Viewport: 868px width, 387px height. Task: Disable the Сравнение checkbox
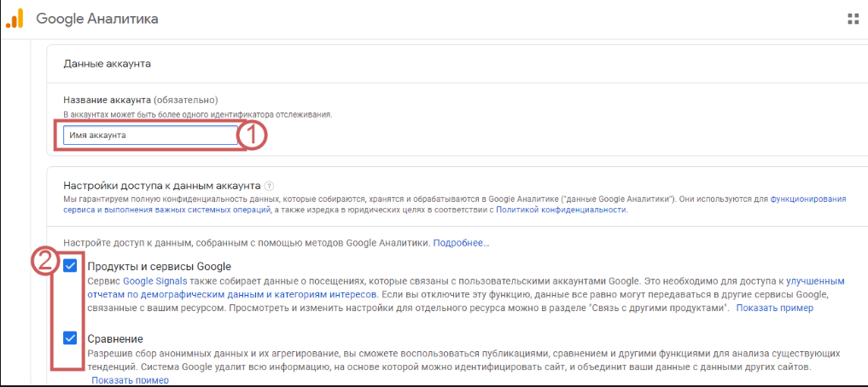pyautogui.click(x=71, y=338)
